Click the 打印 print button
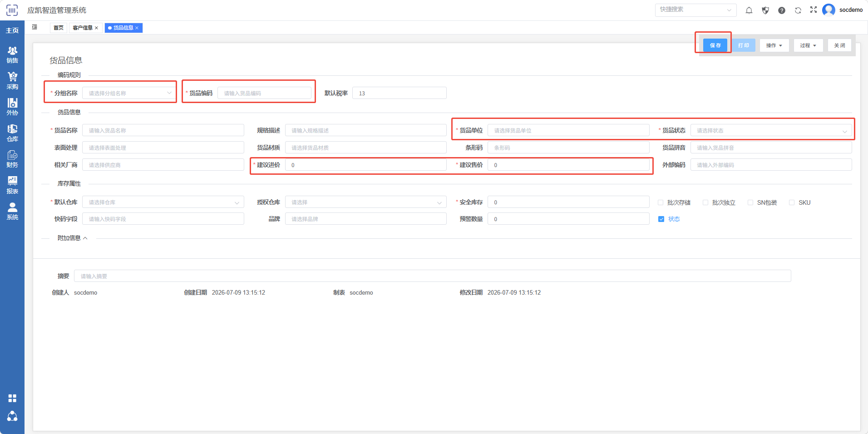The height and width of the screenshot is (434, 868). [744, 45]
